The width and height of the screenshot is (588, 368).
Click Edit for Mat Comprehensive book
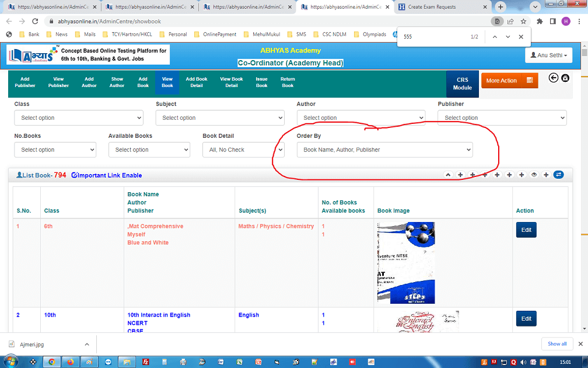[526, 230]
